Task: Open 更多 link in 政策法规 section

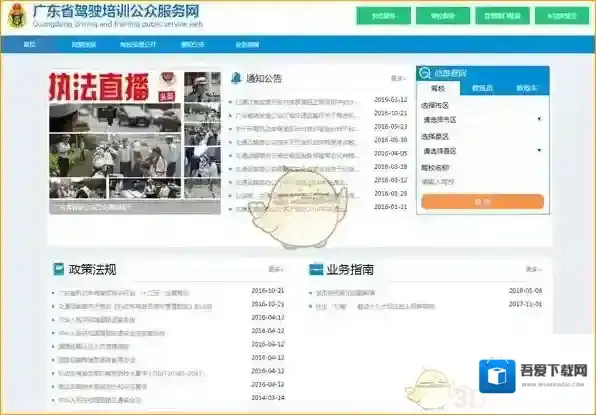Action: [276, 269]
